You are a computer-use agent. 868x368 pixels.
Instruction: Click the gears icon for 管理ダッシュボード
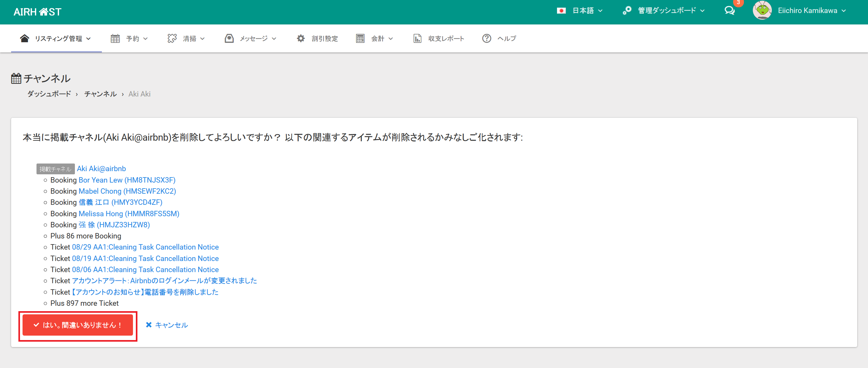point(627,11)
